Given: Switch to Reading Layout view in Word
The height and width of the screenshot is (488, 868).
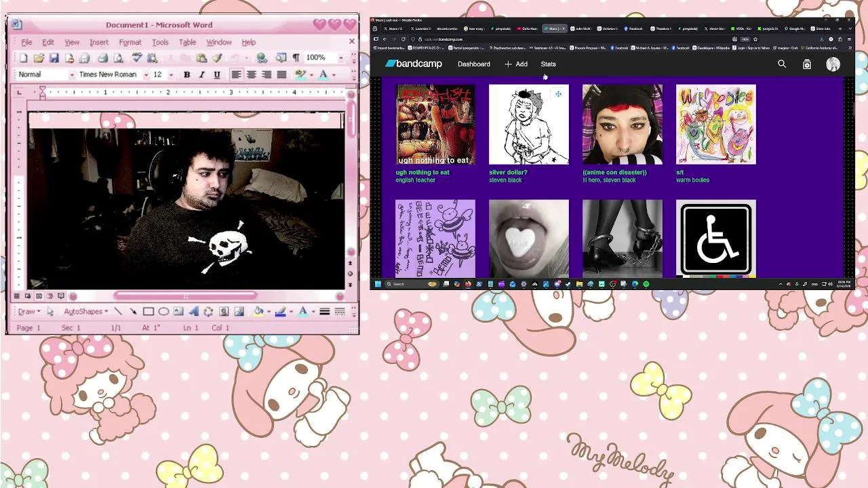Looking at the screenshot, I should coord(61,296).
